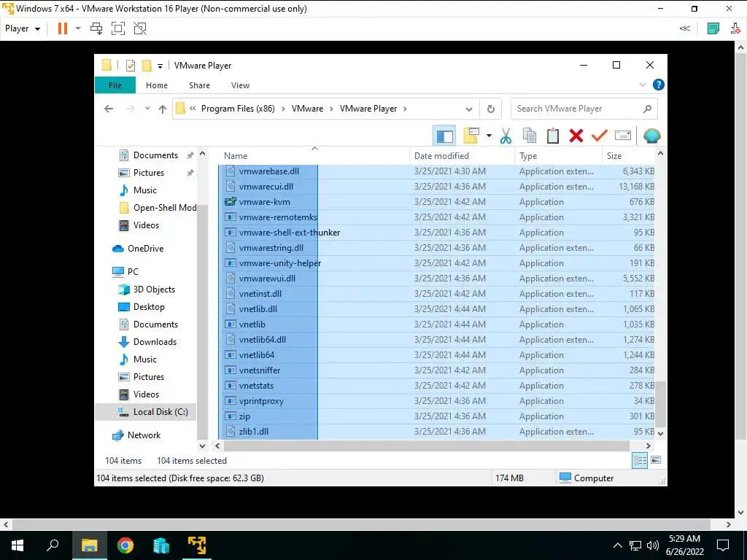Open the File tab in Explorer
Image resolution: width=747 pixels, height=560 pixels.
click(115, 85)
